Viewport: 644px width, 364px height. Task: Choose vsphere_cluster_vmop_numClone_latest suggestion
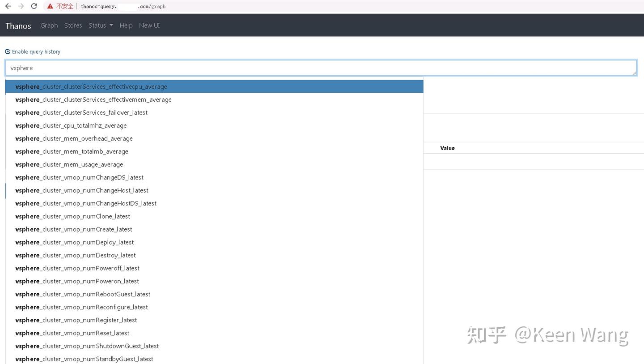73,216
